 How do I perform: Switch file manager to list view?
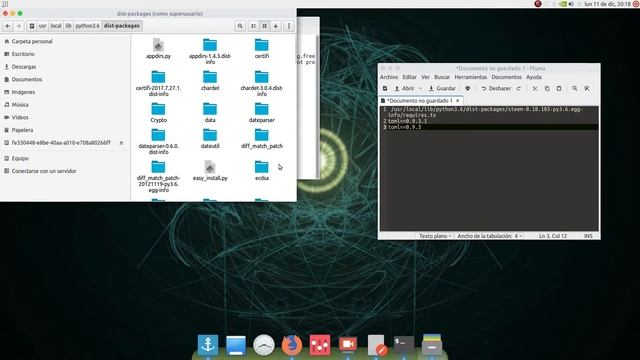point(253,26)
